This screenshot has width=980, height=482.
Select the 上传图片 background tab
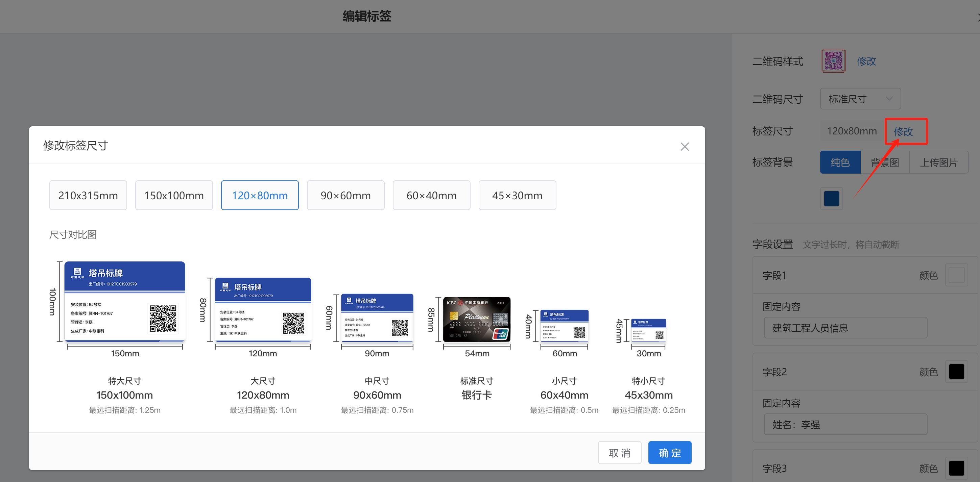coord(939,162)
